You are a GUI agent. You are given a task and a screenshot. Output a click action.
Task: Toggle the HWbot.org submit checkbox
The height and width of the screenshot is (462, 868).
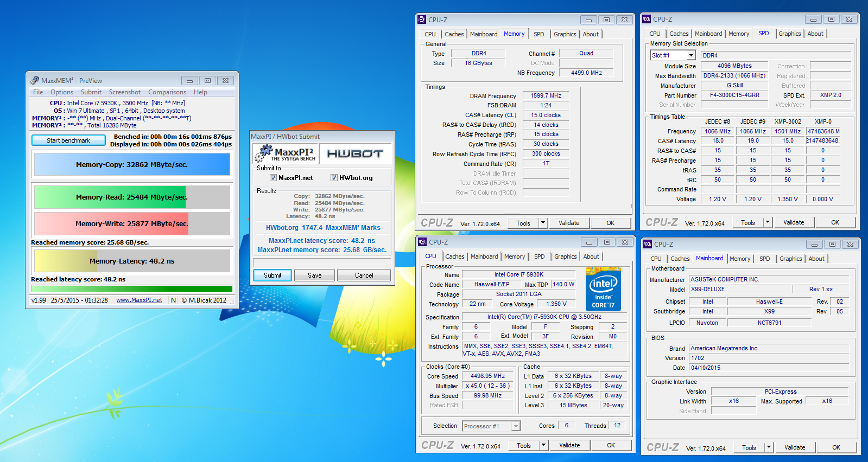point(334,177)
